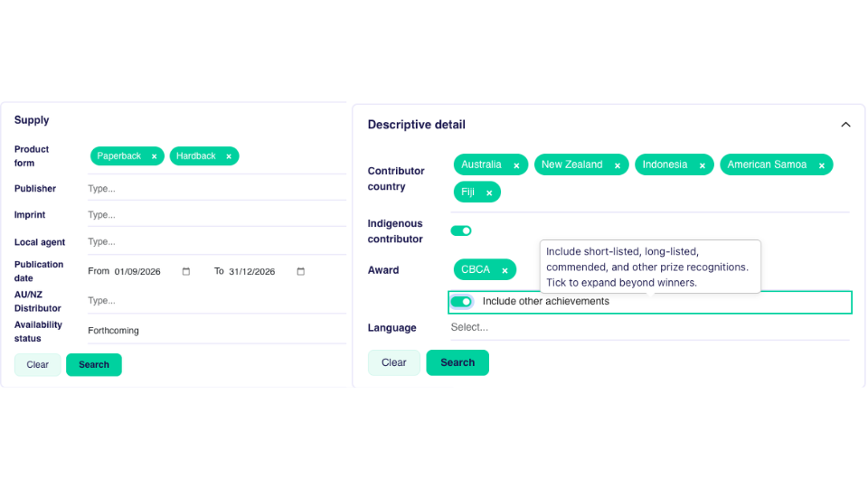Collapse the Descriptive detail panel
Screen dimensions: 868x488
point(845,125)
